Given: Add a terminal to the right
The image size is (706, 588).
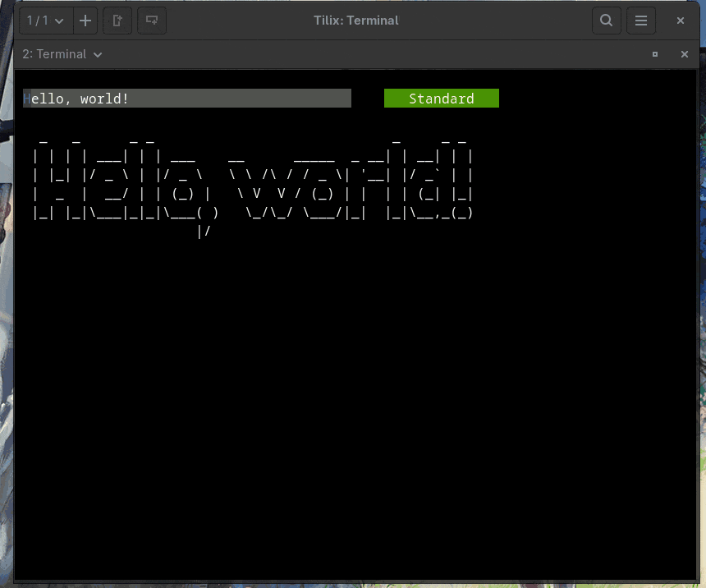Looking at the screenshot, I should pyautogui.click(x=117, y=21).
